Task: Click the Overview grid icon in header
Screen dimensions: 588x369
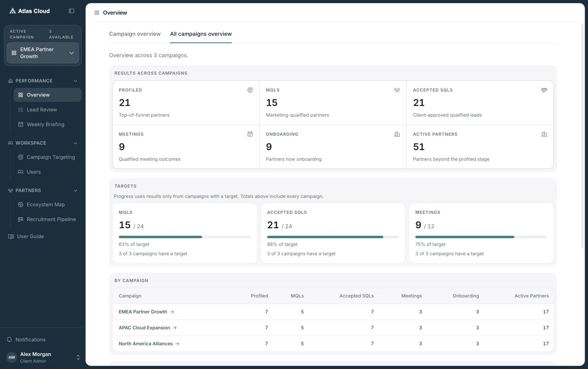Action: tap(97, 13)
